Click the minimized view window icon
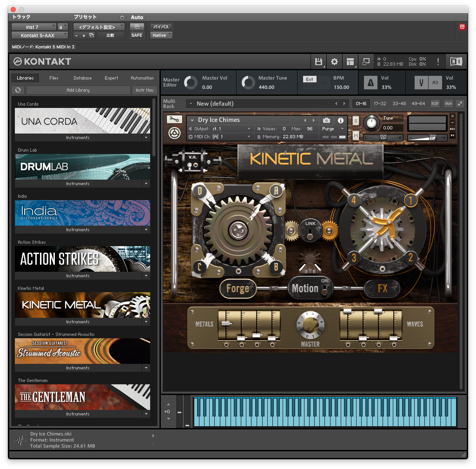The width and height of the screenshot is (476, 469). 366,62
